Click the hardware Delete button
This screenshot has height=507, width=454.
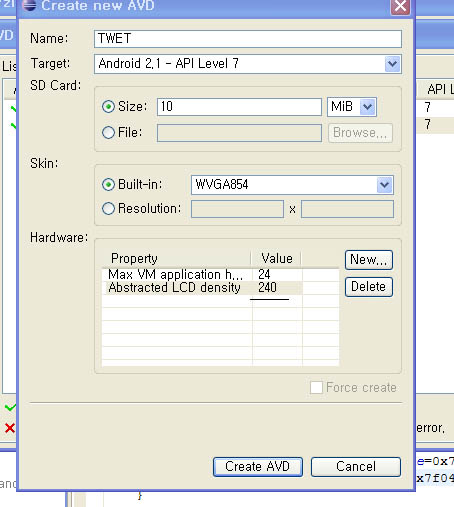pyautogui.click(x=369, y=287)
